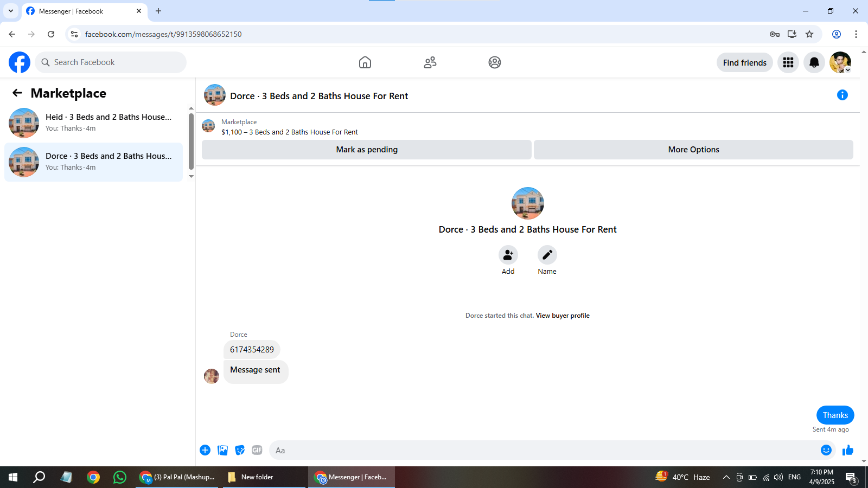Open the notifications bell
This screenshot has width=868, height=488.
814,62
